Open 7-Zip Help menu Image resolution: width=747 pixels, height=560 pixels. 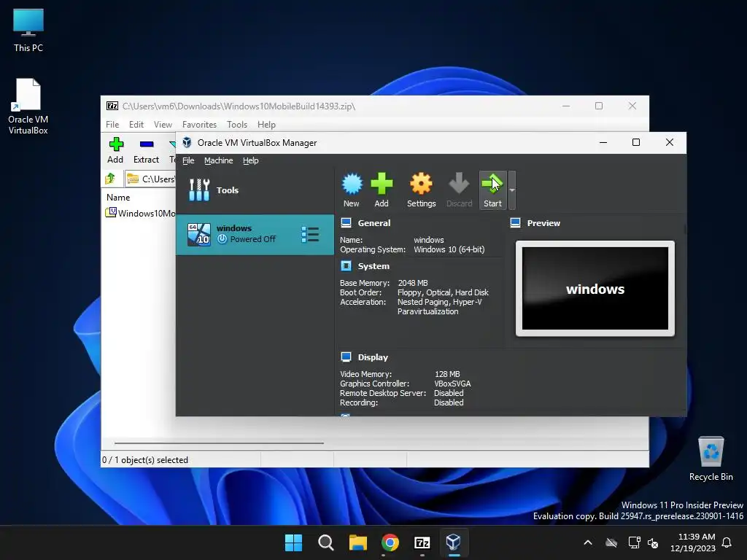[x=266, y=124]
